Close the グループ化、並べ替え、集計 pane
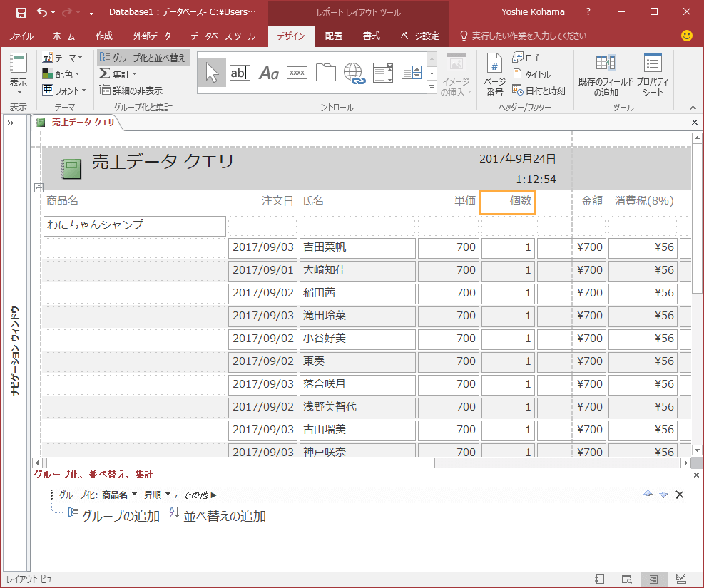This screenshot has width=704, height=588. (696, 475)
